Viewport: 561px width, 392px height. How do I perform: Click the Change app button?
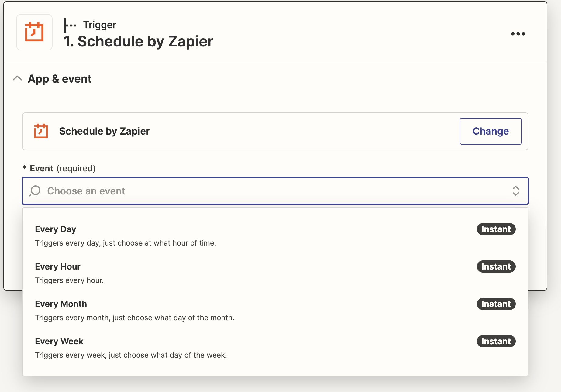490,131
